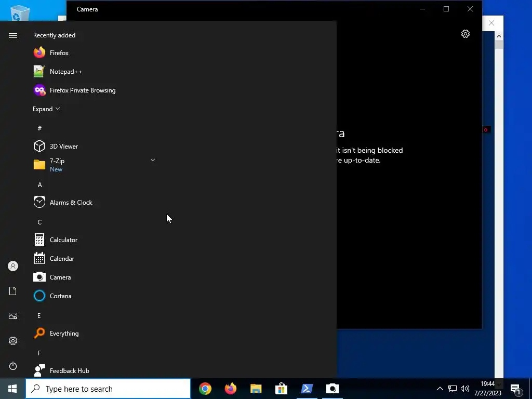The width and height of the screenshot is (532, 399).
Task: Open the Calculator app
Action: (95, 240)
